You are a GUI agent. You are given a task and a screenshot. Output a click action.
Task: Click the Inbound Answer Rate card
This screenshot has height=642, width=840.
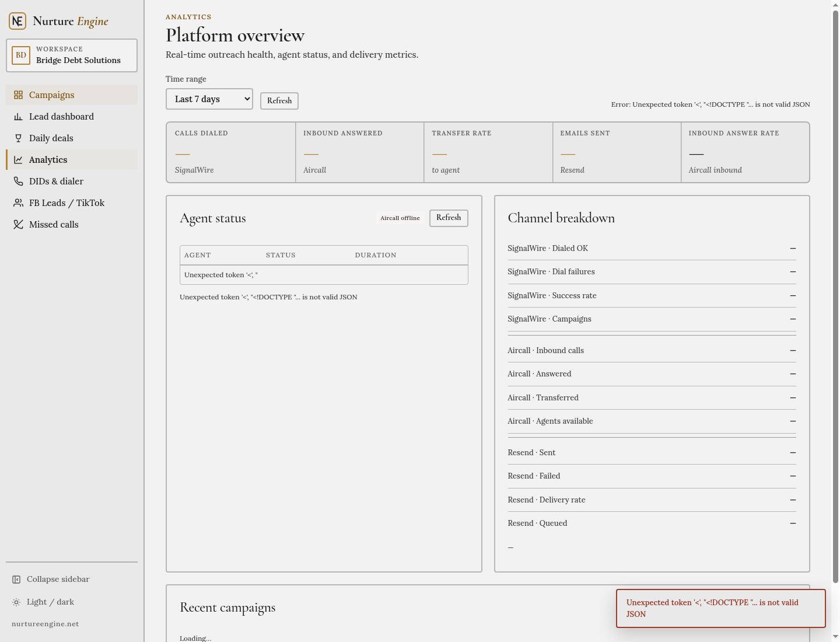pos(745,152)
